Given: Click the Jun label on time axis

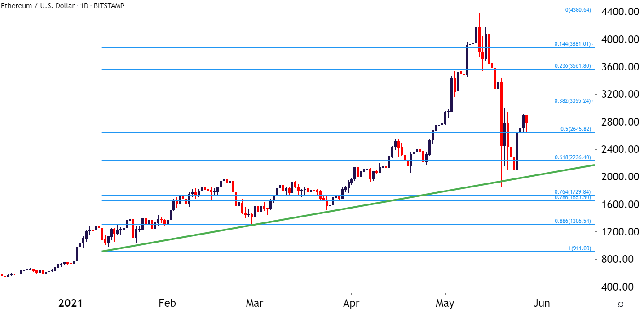Looking at the screenshot, I should pyautogui.click(x=542, y=303).
